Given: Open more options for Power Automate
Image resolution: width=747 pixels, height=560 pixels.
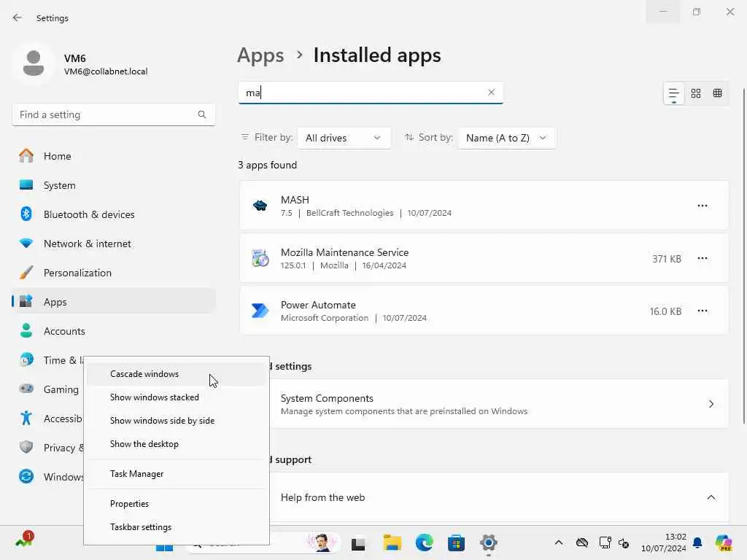Looking at the screenshot, I should coord(703,311).
